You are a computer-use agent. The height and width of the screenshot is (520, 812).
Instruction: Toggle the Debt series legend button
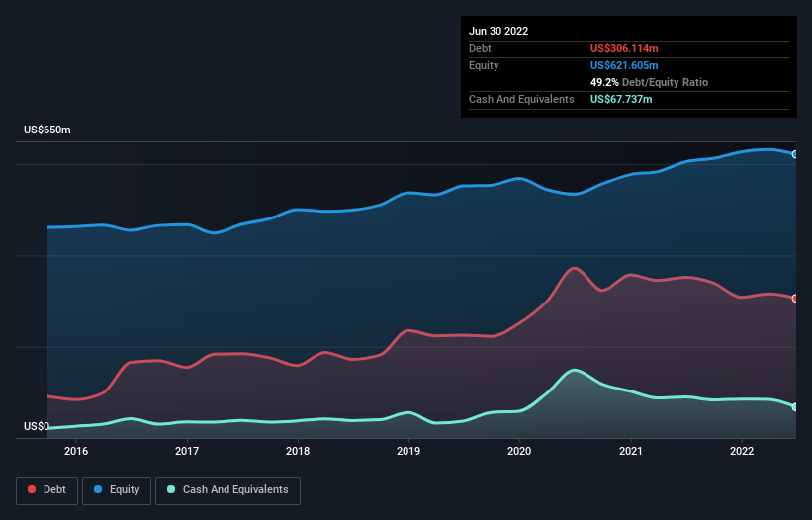47,490
